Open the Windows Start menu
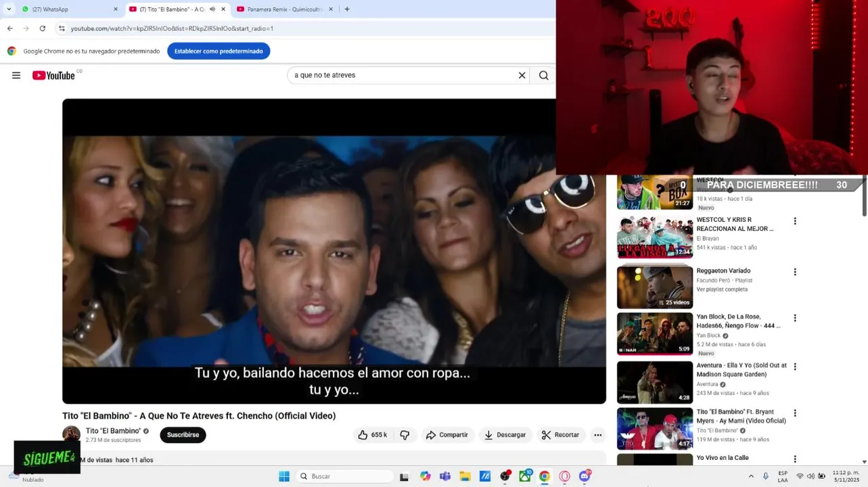This screenshot has height=487, width=868. (284, 476)
